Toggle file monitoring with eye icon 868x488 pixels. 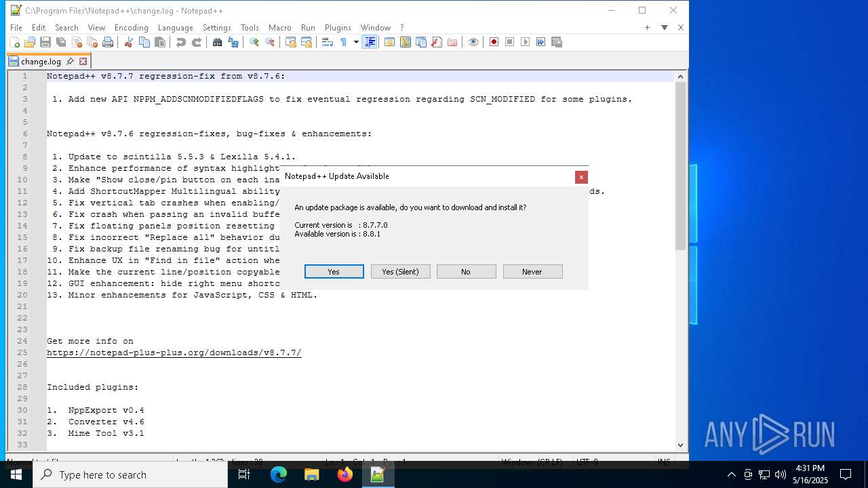pyautogui.click(x=473, y=42)
